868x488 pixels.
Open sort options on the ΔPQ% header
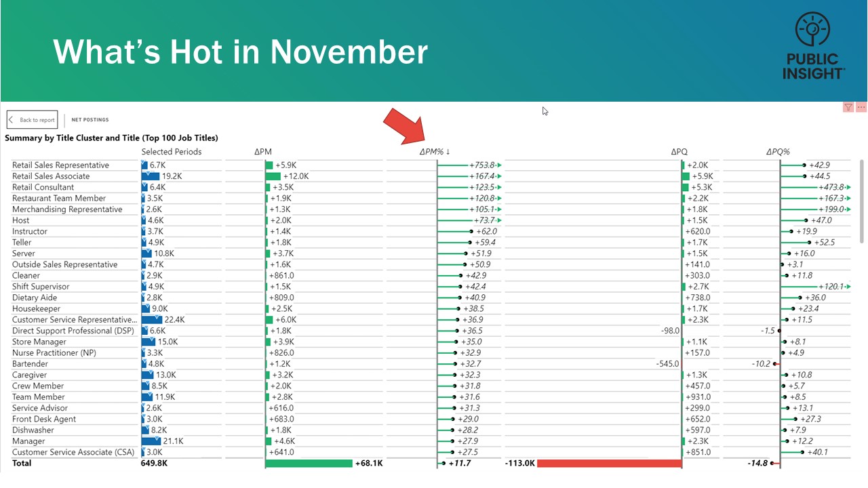[x=779, y=152]
